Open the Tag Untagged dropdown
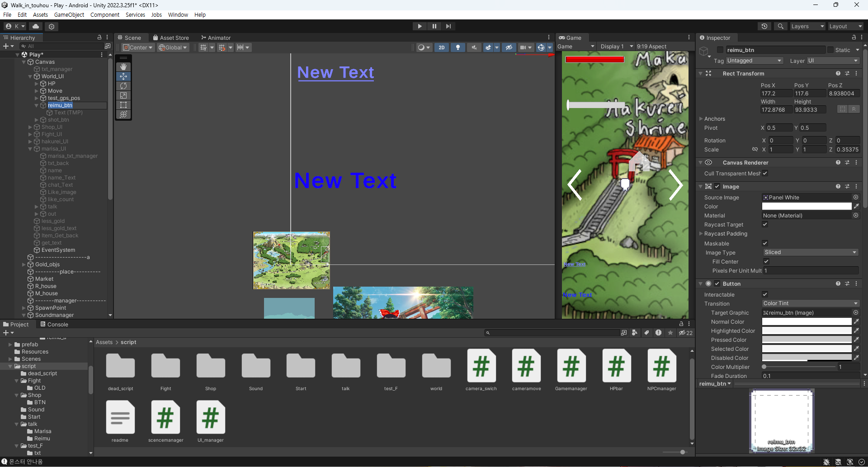 754,61
